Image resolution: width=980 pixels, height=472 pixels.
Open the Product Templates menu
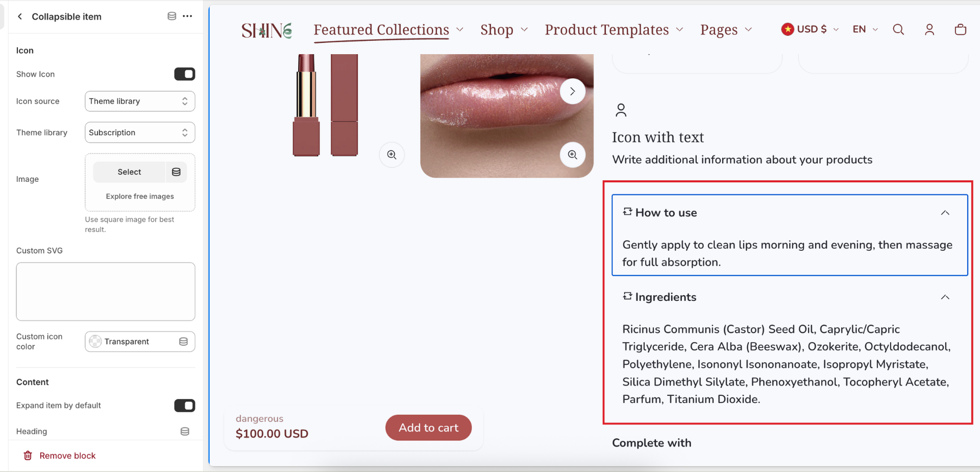coord(614,30)
